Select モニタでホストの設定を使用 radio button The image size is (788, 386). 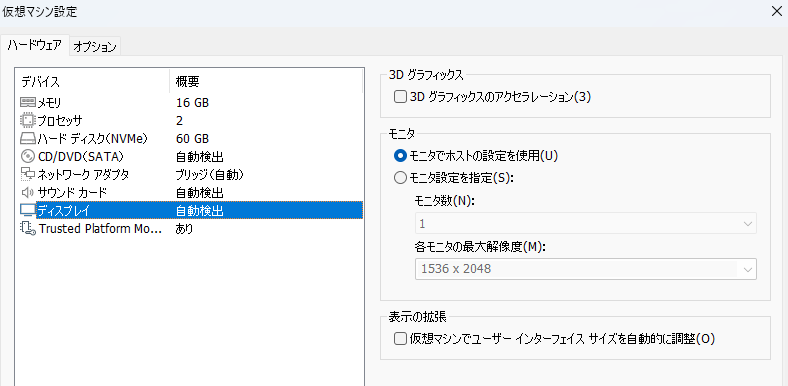pos(400,156)
